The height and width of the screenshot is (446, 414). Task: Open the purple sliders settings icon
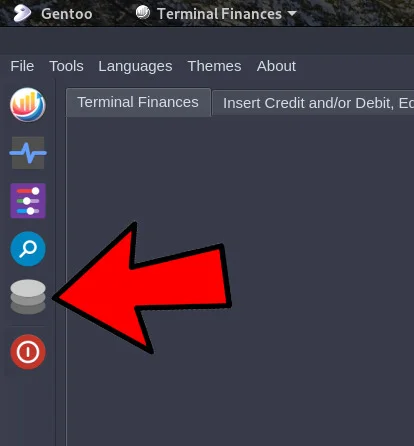click(28, 201)
